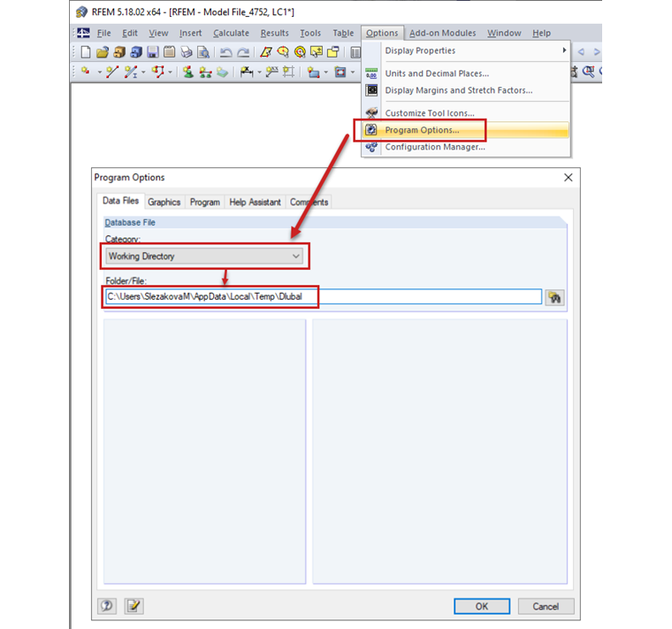The image size is (672, 629).
Task: Insert a new member with toolbar icon
Action: coord(131,72)
